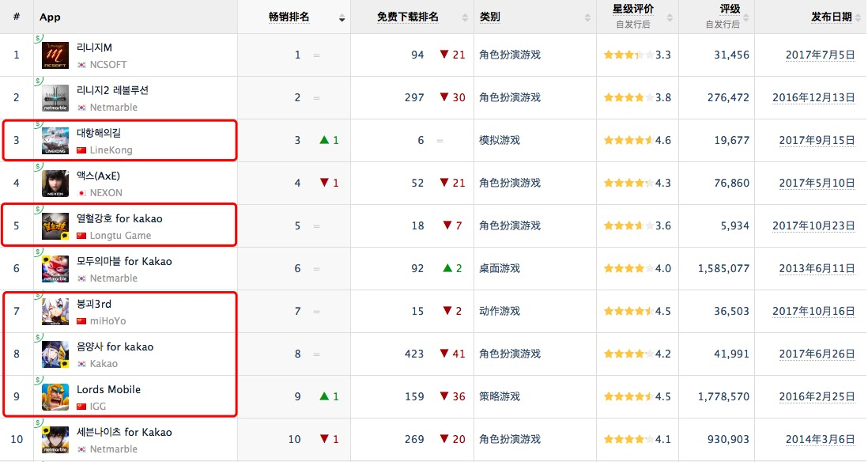Click the 4.6 star rating for 대항해의길
868x462 pixels.
point(637,140)
